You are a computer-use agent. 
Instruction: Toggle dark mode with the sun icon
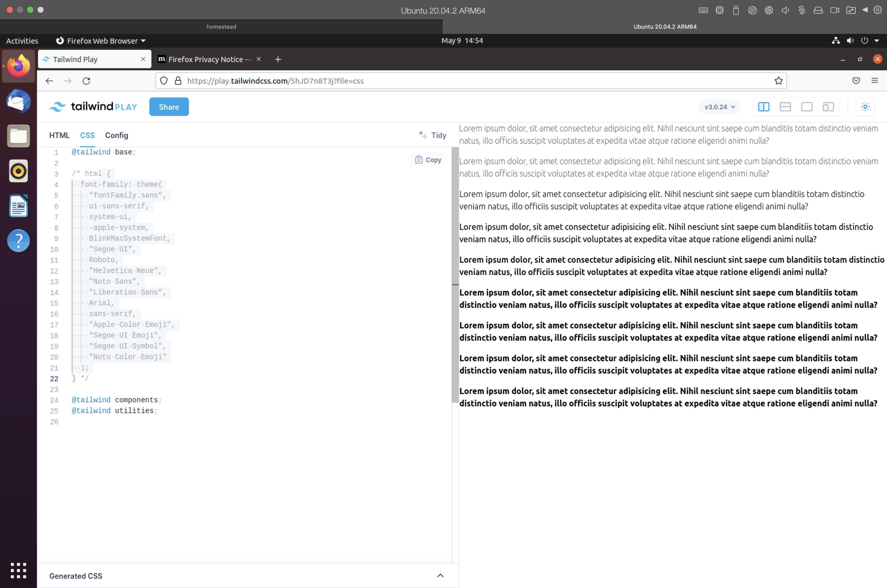(x=865, y=106)
